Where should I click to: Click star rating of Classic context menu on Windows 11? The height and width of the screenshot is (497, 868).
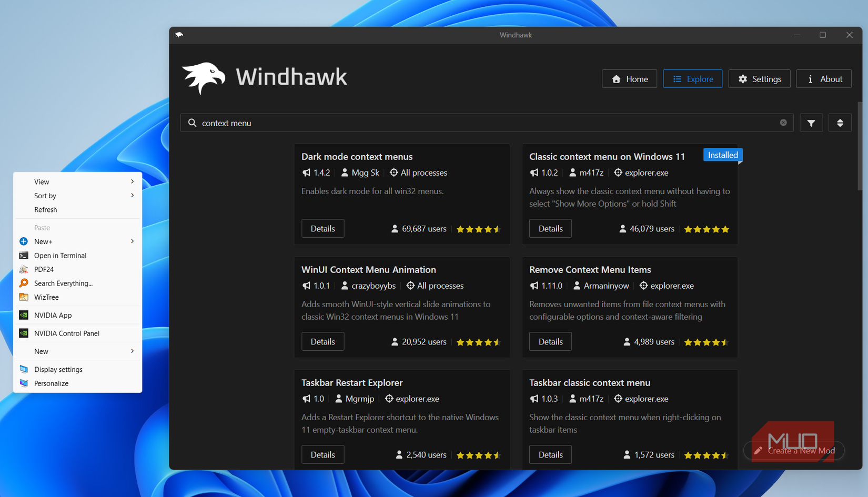(x=706, y=229)
